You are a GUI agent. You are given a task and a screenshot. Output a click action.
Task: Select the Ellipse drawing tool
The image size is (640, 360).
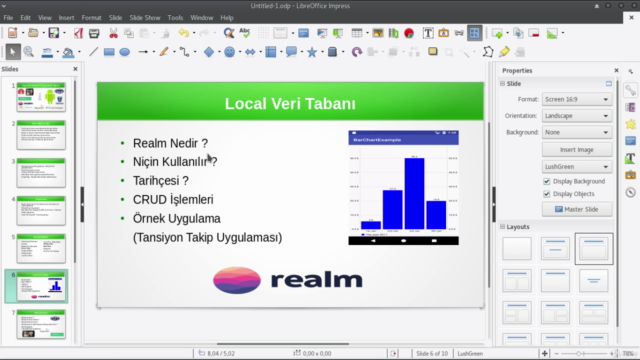tap(124, 52)
